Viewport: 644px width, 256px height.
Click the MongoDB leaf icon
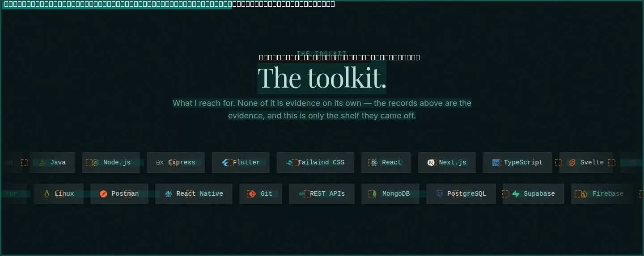coord(374,194)
